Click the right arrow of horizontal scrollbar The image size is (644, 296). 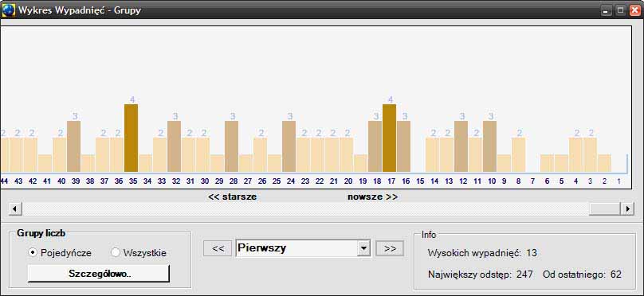click(627, 208)
